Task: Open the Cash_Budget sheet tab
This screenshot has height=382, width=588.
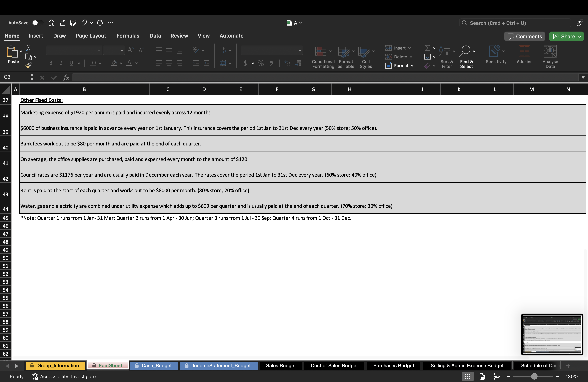Action: pos(154,365)
